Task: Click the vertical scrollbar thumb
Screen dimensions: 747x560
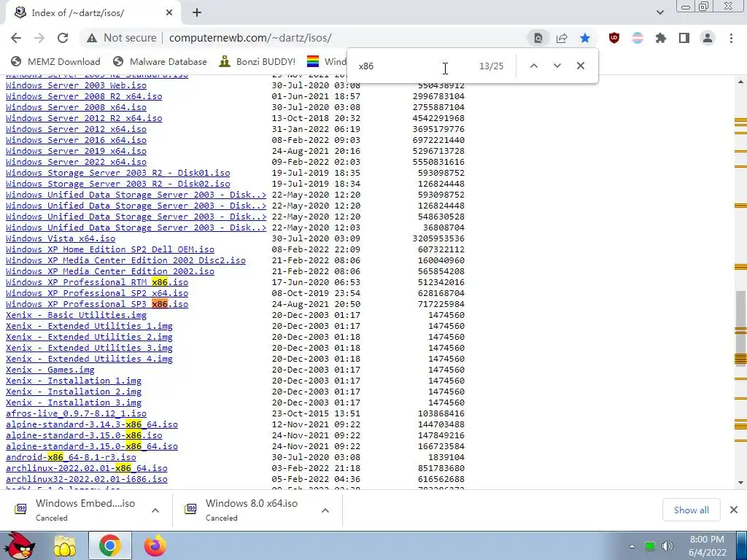Action: [740, 327]
